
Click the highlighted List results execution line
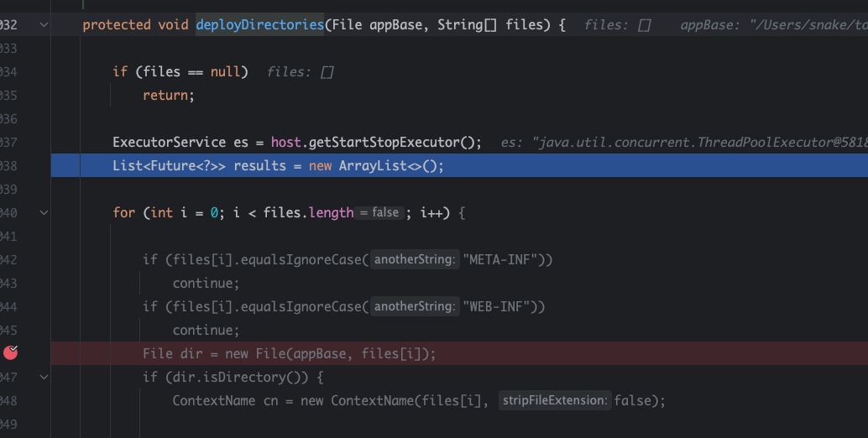click(x=277, y=166)
